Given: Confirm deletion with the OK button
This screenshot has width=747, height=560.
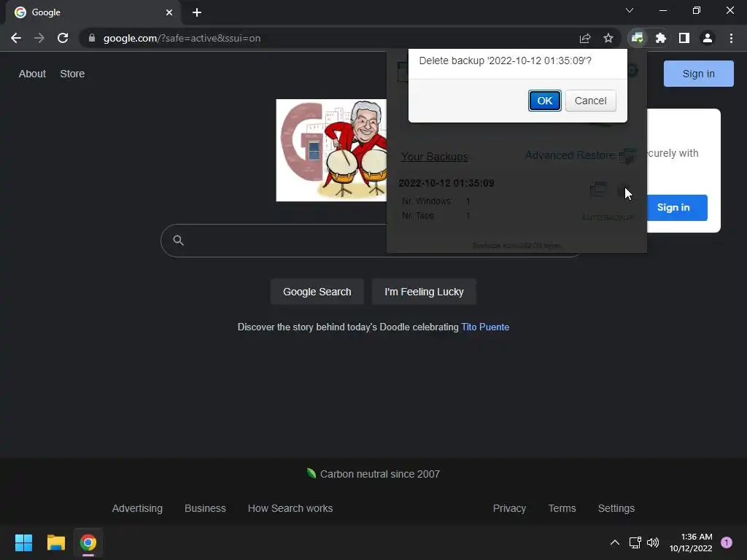Looking at the screenshot, I should coord(544,101).
